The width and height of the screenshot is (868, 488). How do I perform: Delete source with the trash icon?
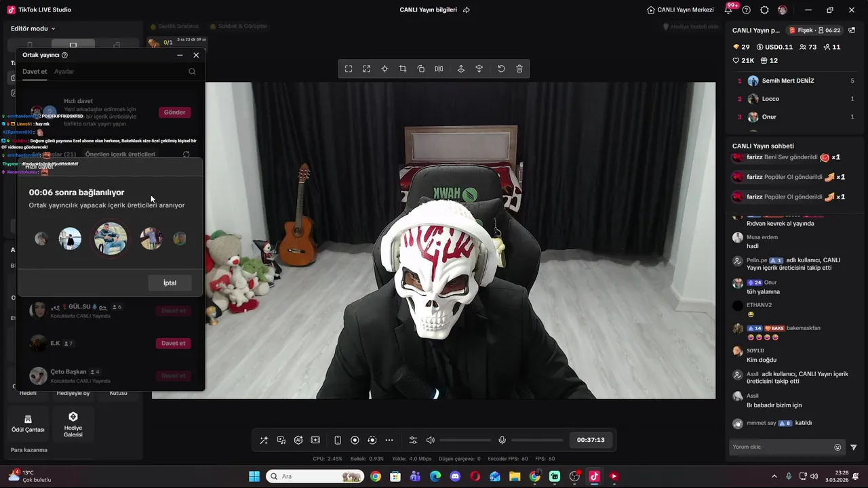519,68
